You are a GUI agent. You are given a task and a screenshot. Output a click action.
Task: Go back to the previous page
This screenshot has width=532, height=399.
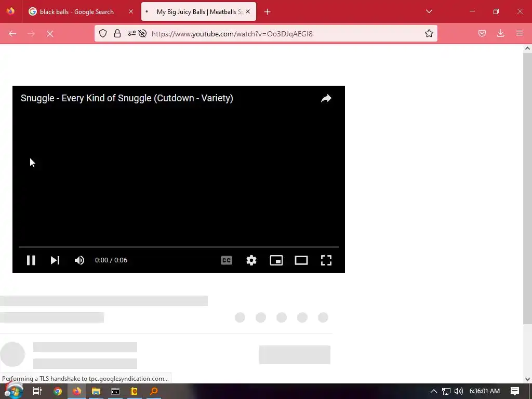(12, 34)
